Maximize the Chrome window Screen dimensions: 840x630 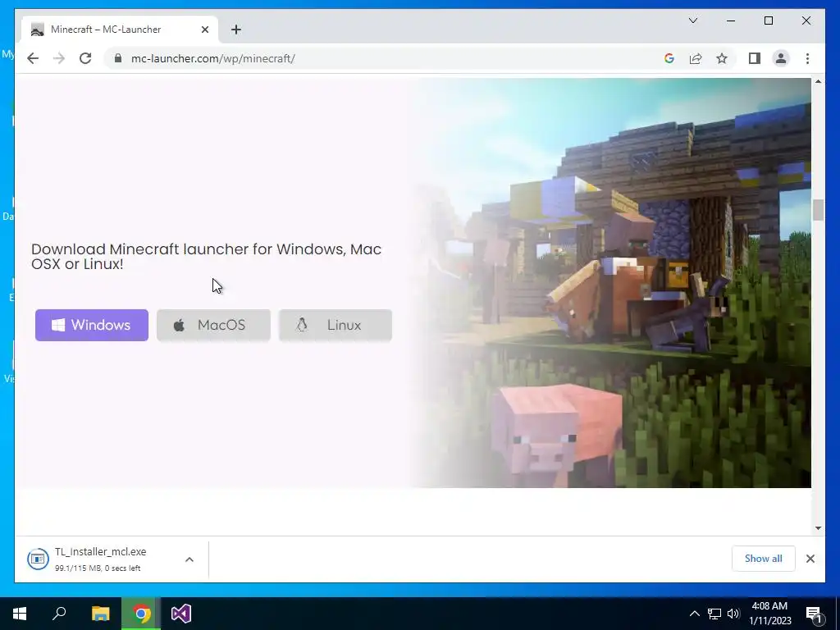pos(768,21)
